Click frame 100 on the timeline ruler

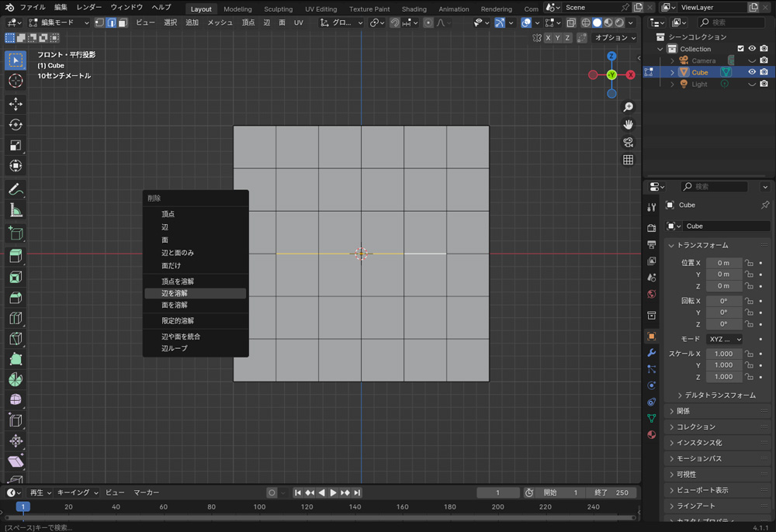click(259, 507)
